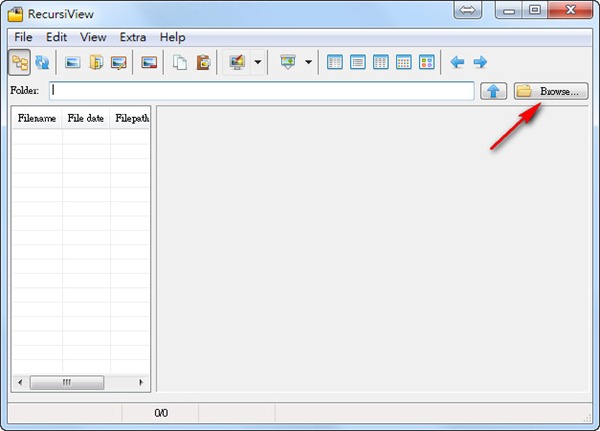The width and height of the screenshot is (600, 431).
Task: Maximize the RecursiView window
Action: (x=535, y=10)
